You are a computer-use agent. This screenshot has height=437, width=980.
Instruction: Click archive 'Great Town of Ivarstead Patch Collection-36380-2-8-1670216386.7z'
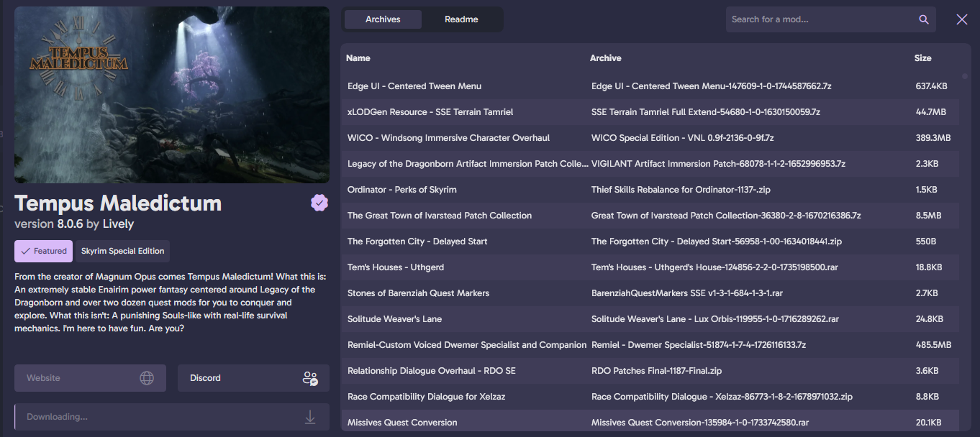click(727, 216)
